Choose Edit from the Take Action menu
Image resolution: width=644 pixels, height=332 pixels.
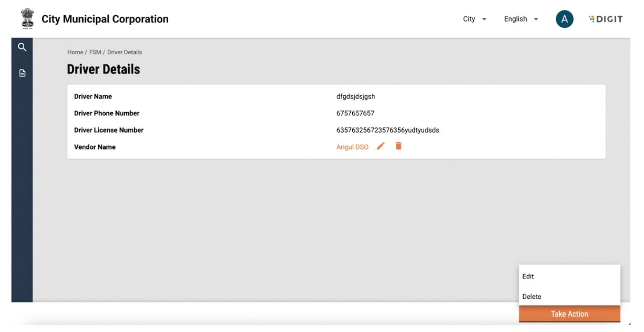point(528,276)
